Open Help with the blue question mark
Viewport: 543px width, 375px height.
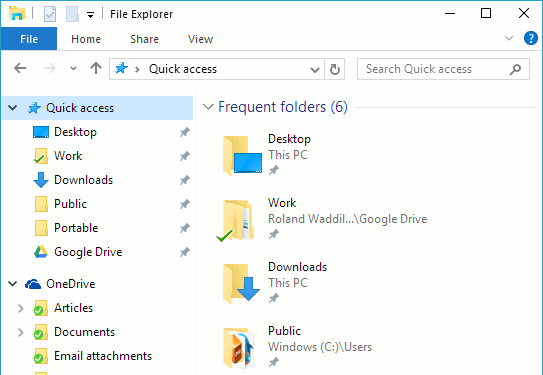point(531,38)
